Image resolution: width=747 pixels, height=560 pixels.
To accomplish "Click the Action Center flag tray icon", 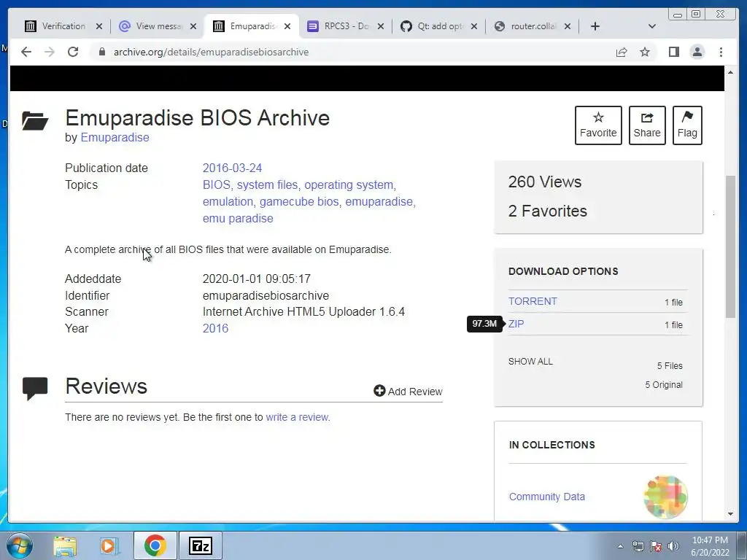I will [656, 546].
